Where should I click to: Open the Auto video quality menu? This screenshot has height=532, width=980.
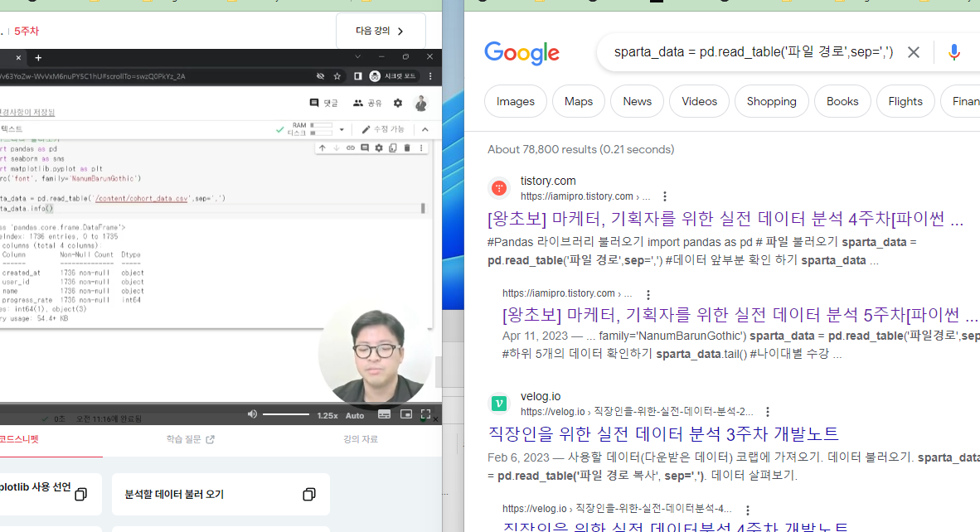(354, 415)
